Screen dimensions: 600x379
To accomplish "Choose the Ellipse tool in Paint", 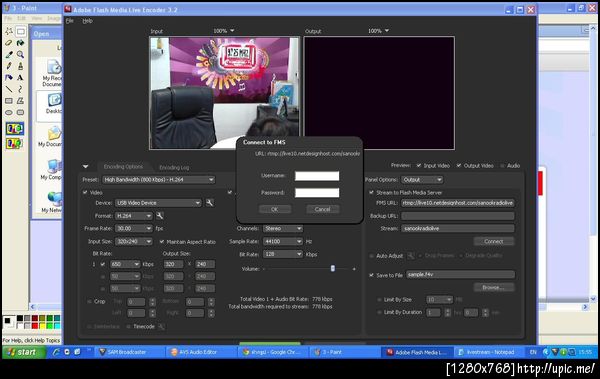I will [x=9, y=112].
